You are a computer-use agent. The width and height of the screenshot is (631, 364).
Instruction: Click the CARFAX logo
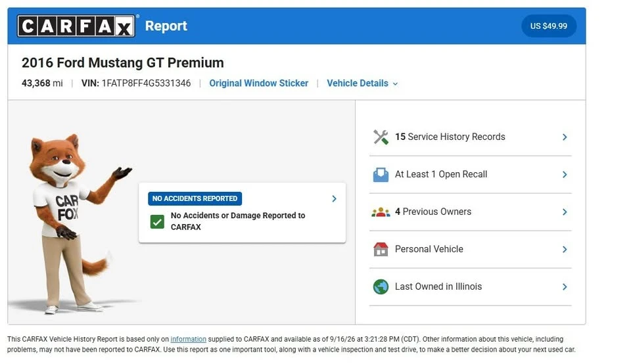coord(76,26)
